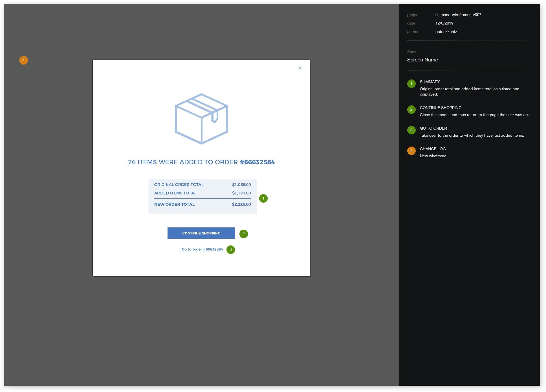Close the modal with the X icon

pyautogui.click(x=300, y=68)
